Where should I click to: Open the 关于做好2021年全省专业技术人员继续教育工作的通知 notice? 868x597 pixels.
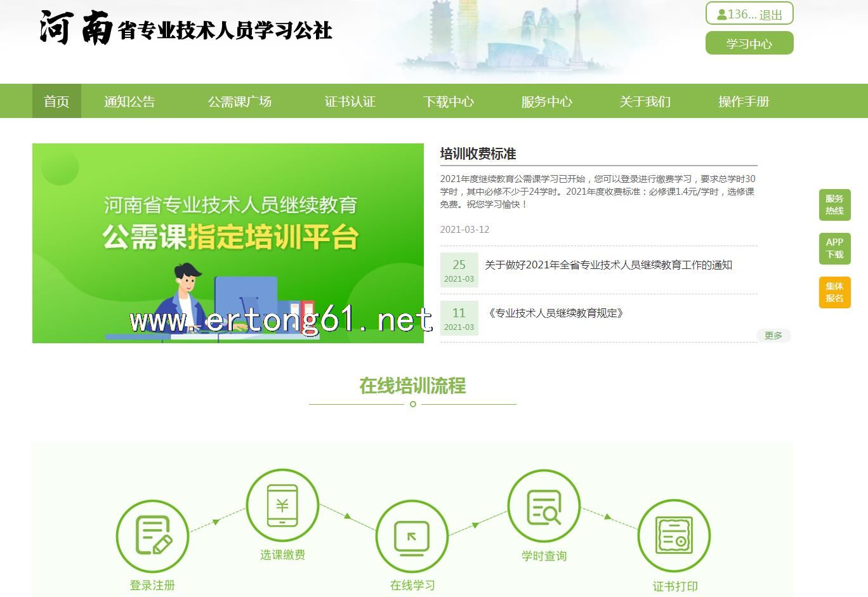[x=608, y=265]
